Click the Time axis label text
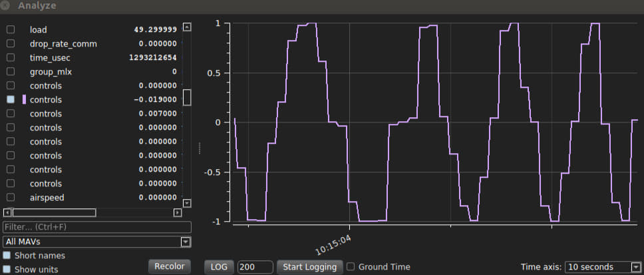The height and width of the screenshot is (275, 644). pos(541,267)
